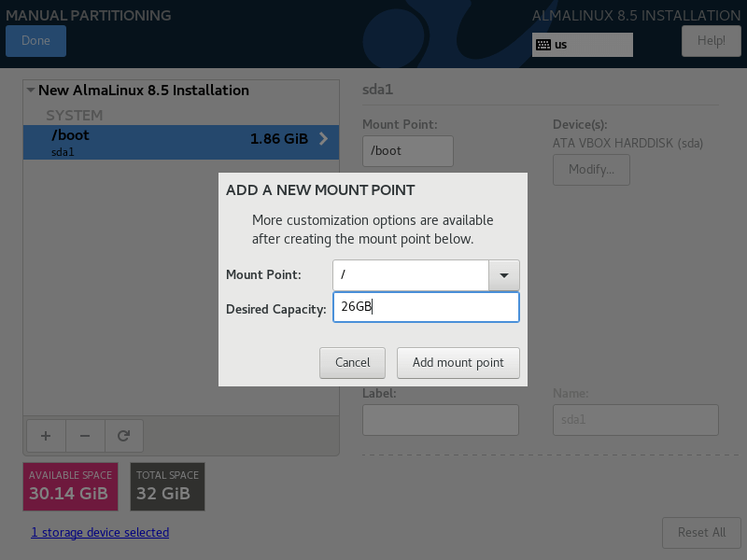Click the Modify... device button
This screenshot has height=560, width=747.
tap(591, 170)
